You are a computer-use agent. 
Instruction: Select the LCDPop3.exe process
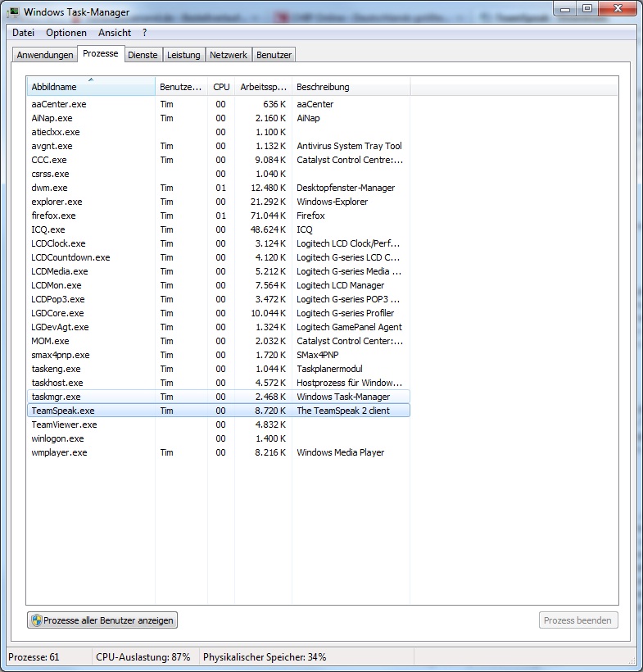(x=219, y=299)
